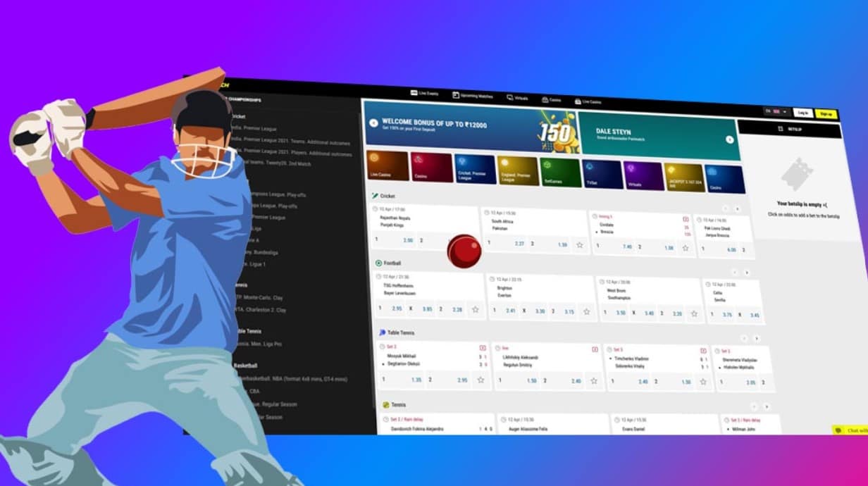Favorite the Cricket live innings match

pyautogui.click(x=685, y=248)
